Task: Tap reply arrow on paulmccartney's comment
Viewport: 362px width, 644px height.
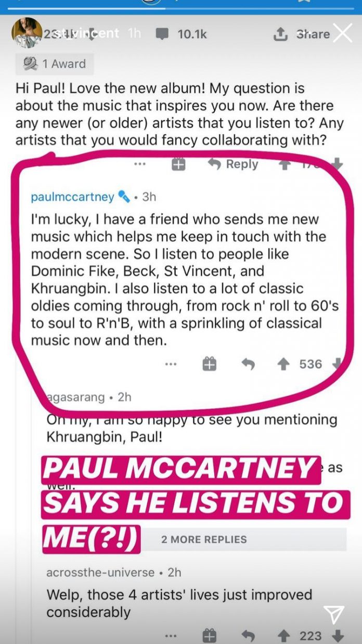Action: (x=249, y=365)
